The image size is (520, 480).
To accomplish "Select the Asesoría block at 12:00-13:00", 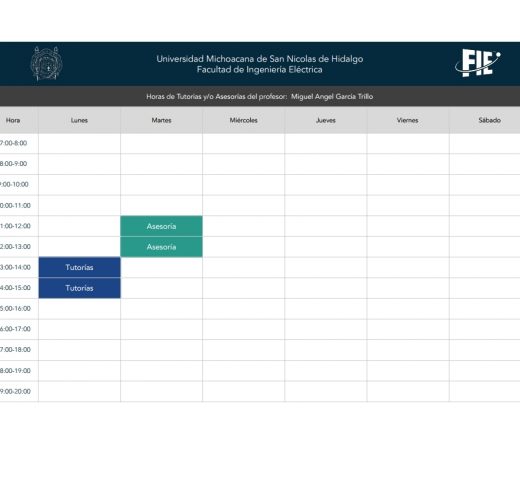I will coord(161,247).
